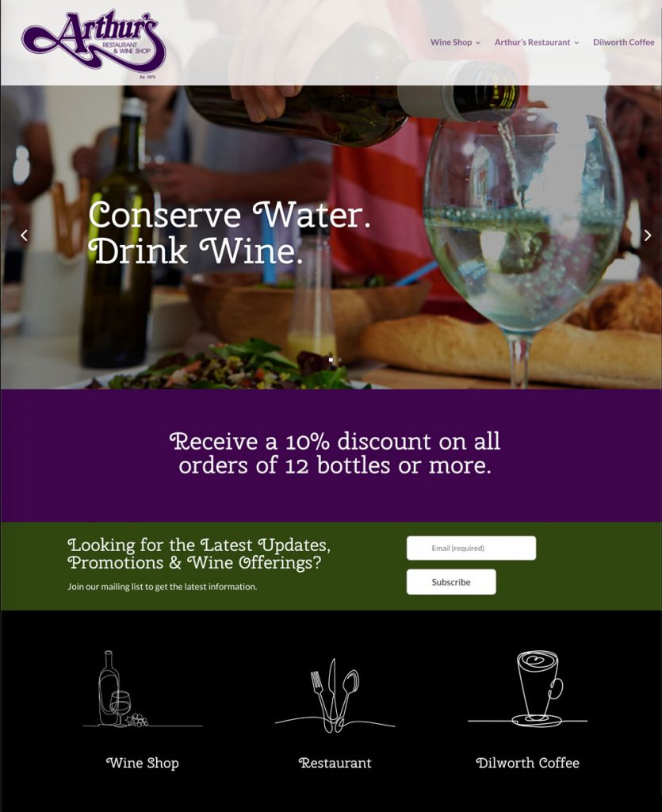Expand the Wine Shop menu chevron
Image resolution: width=662 pixels, height=812 pixels.
(x=478, y=43)
